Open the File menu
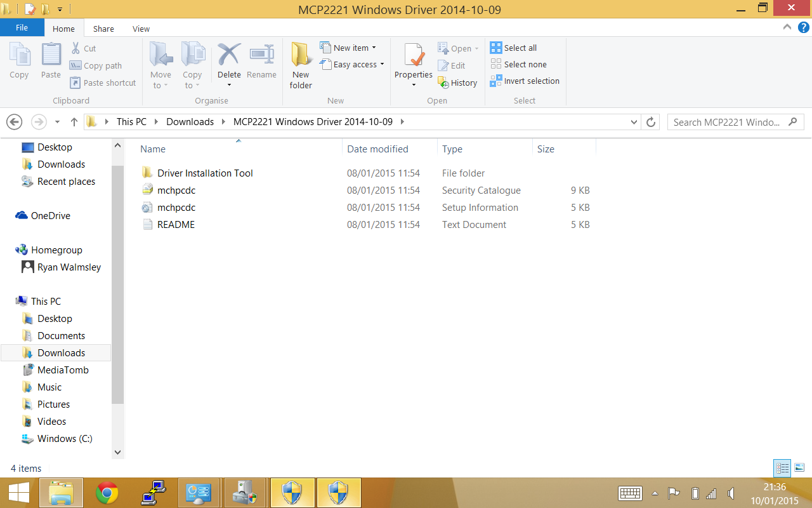This screenshot has width=812, height=508. (22, 28)
